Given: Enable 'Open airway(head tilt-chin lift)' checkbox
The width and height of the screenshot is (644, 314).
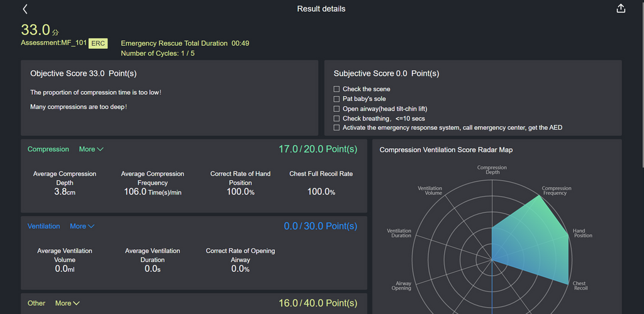Looking at the screenshot, I should pos(337,109).
